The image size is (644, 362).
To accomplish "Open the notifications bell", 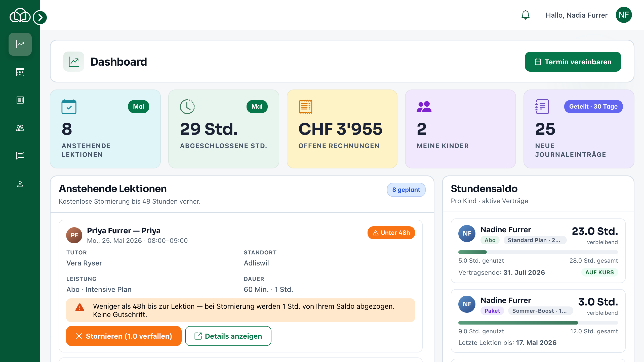I will [x=526, y=15].
